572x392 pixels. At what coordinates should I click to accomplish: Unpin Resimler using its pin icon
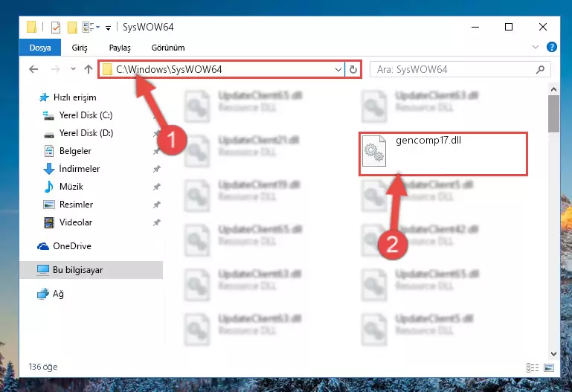coord(156,205)
